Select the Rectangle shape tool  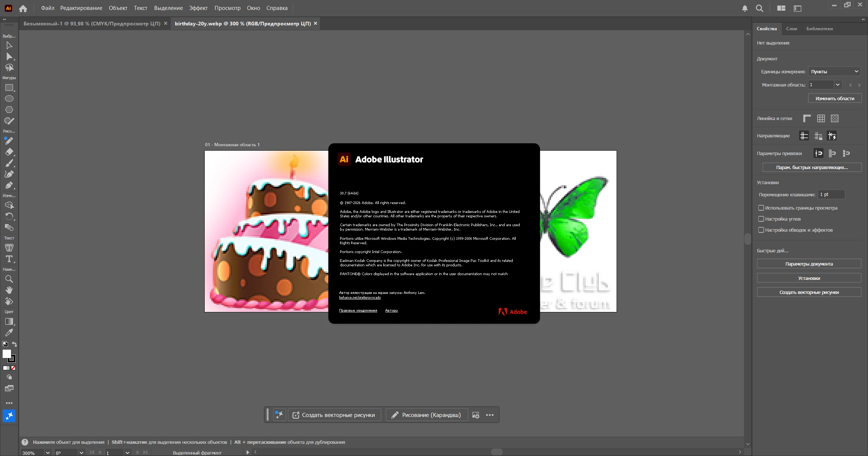coord(9,88)
